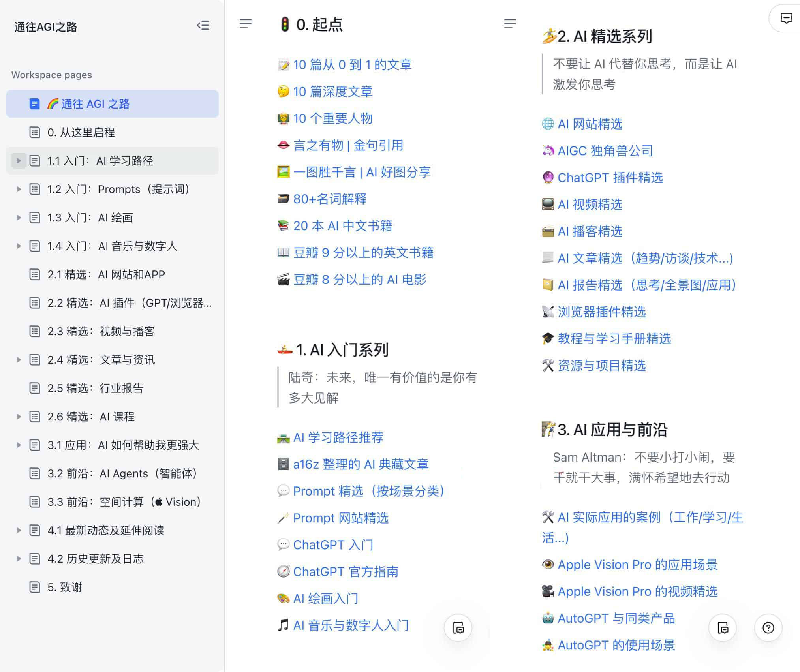Viewport: 800px width, 672px height.
Task: Click the help question mark button
Action: (768, 628)
